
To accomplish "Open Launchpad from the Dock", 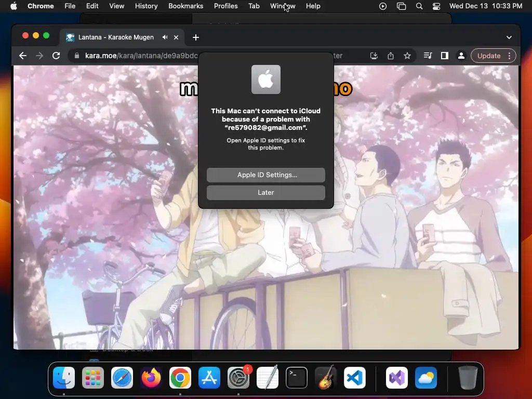I will (x=93, y=378).
